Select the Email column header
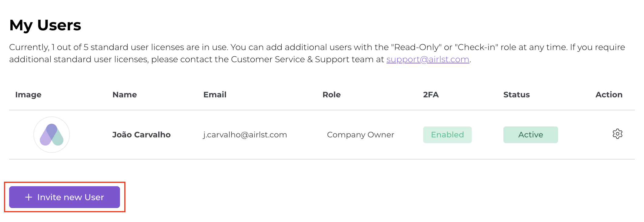 pyautogui.click(x=215, y=95)
